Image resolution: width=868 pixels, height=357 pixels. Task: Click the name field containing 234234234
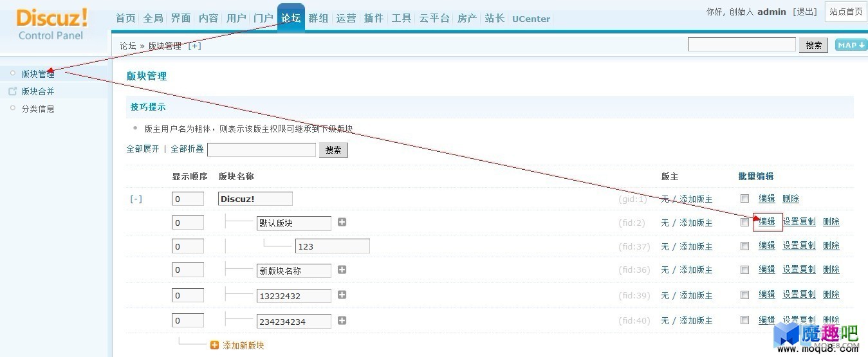[294, 321]
